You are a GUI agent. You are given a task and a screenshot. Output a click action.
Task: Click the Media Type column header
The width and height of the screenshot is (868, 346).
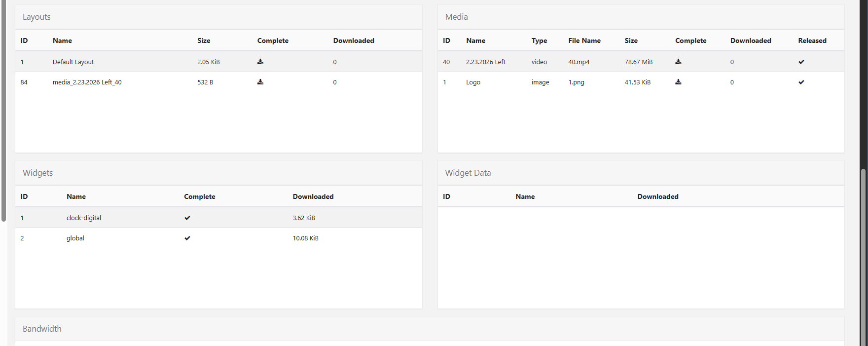[539, 40]
